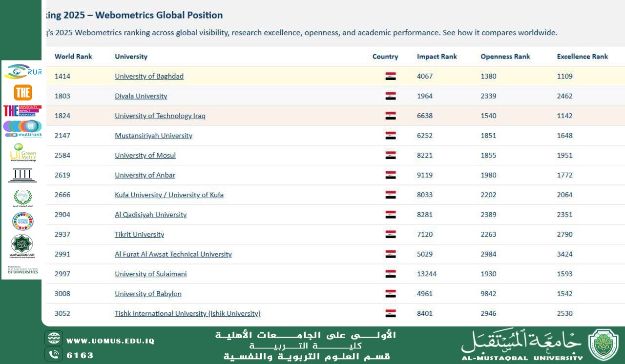Click the WWW globe icon in footer

click(54, 338)
